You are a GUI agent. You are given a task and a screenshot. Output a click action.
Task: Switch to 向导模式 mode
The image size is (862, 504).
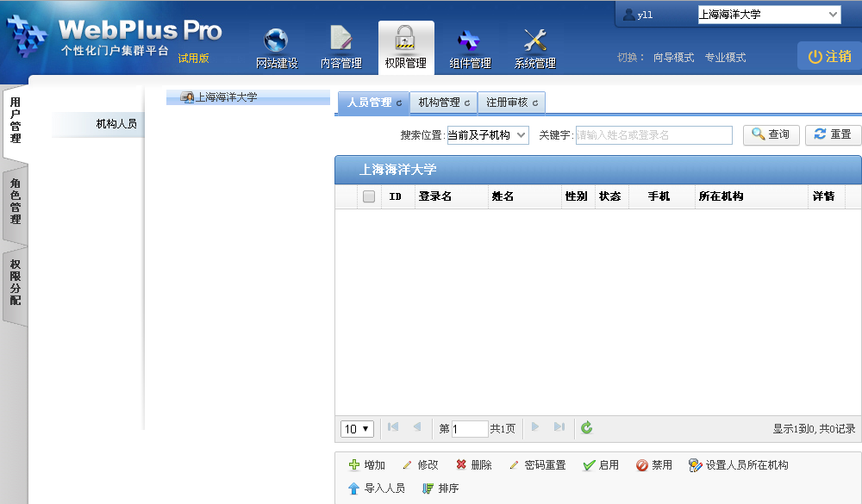coord(673,58)
